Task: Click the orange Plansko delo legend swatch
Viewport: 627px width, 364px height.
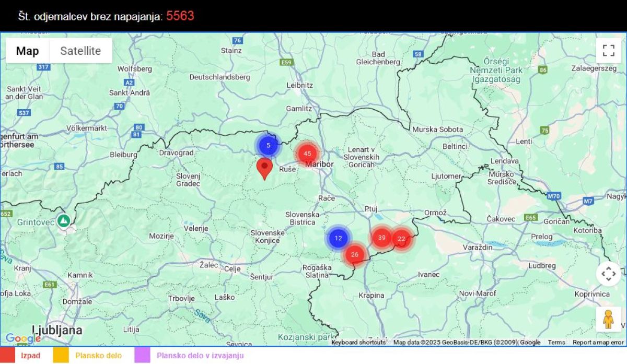Action: (x=61, y=356)
